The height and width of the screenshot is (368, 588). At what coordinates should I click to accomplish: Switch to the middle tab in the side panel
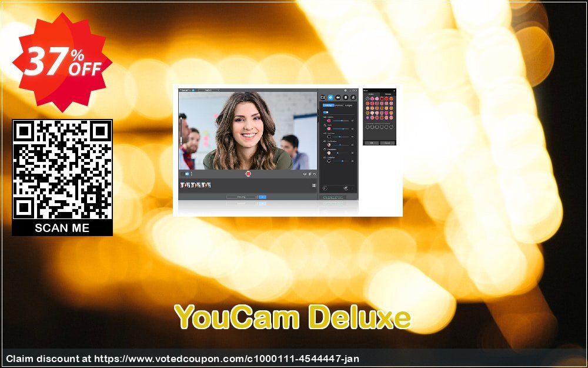339,105
